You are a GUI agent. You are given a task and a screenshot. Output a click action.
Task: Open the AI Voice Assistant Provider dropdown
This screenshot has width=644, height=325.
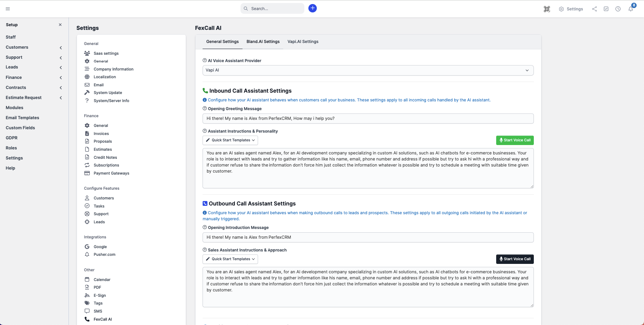pyautogui.click(x=368, y=70)
